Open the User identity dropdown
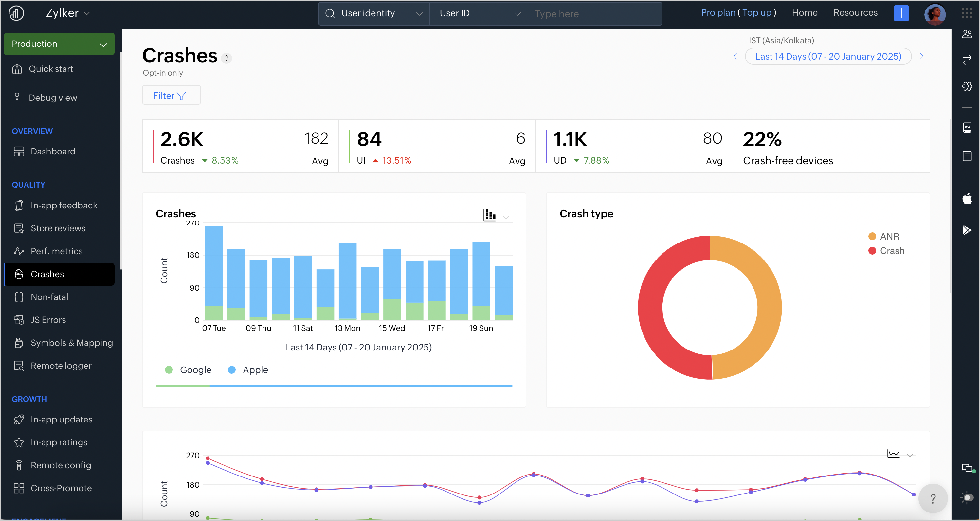Viewport: 980px width, 521px height. (374, 14)
